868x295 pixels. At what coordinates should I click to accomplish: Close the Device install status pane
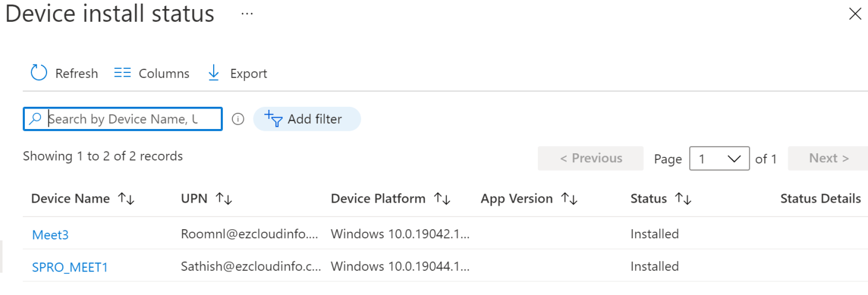[x=855, y=14]
